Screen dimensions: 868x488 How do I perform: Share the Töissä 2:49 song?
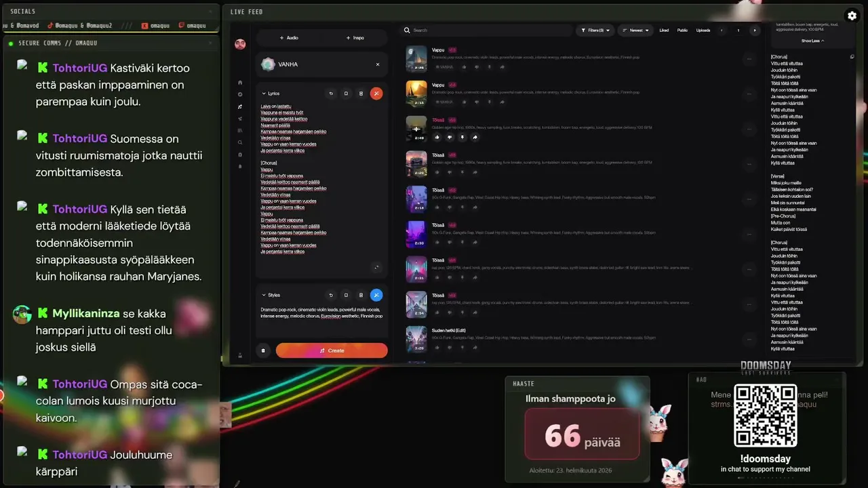click(475, 137)
